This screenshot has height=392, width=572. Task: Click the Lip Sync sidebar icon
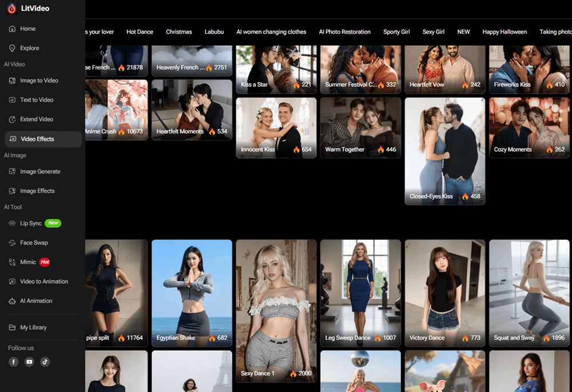pos(13,223)
